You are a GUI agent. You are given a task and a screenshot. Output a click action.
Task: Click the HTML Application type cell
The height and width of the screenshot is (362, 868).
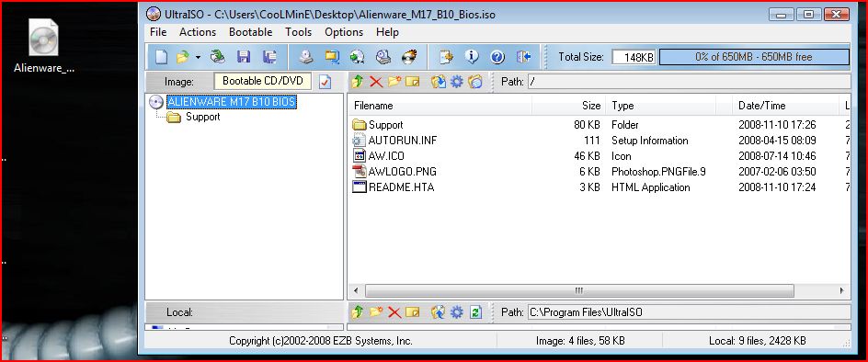[650, 187]
